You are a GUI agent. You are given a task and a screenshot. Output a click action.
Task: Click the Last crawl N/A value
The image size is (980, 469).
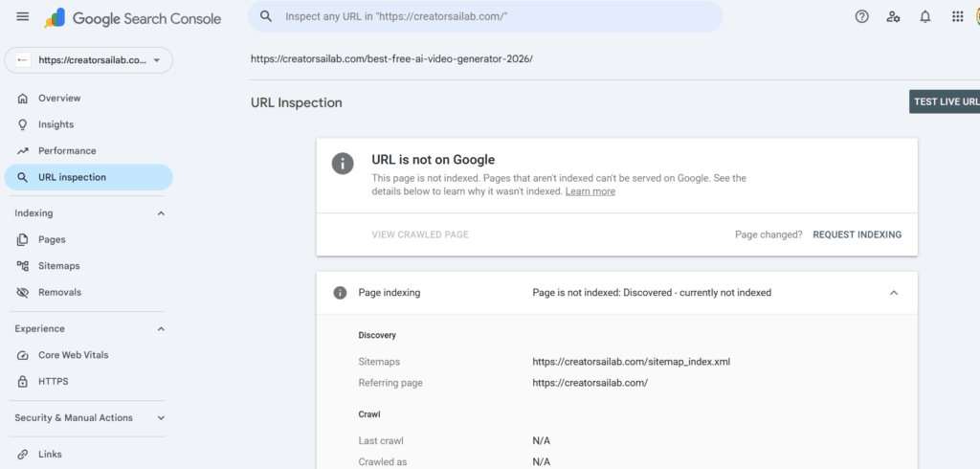coord(542,441)
